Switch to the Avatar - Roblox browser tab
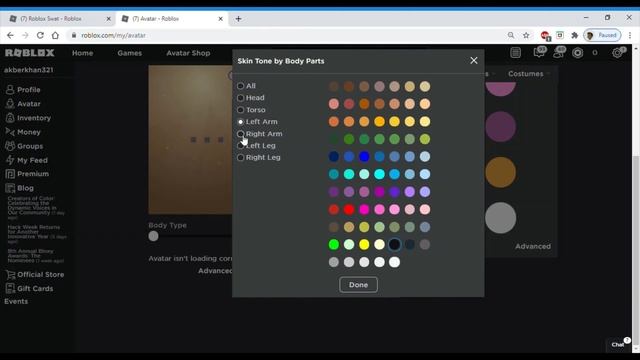The height and width of the screenshot is (360, 640). (172, 19)
